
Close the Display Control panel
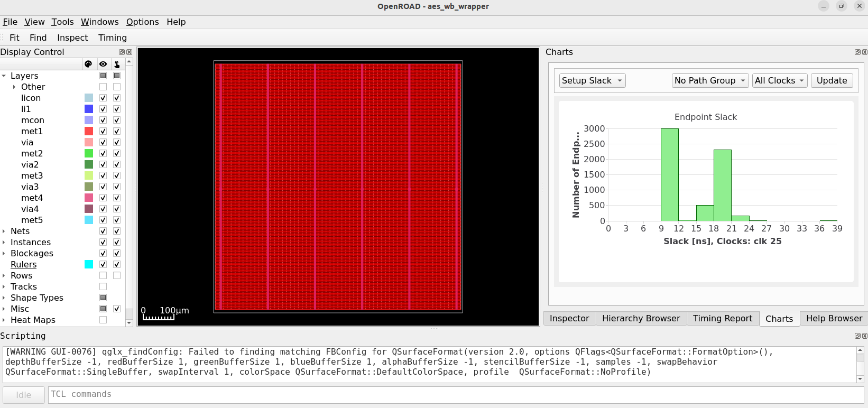(x=129, y=52)
